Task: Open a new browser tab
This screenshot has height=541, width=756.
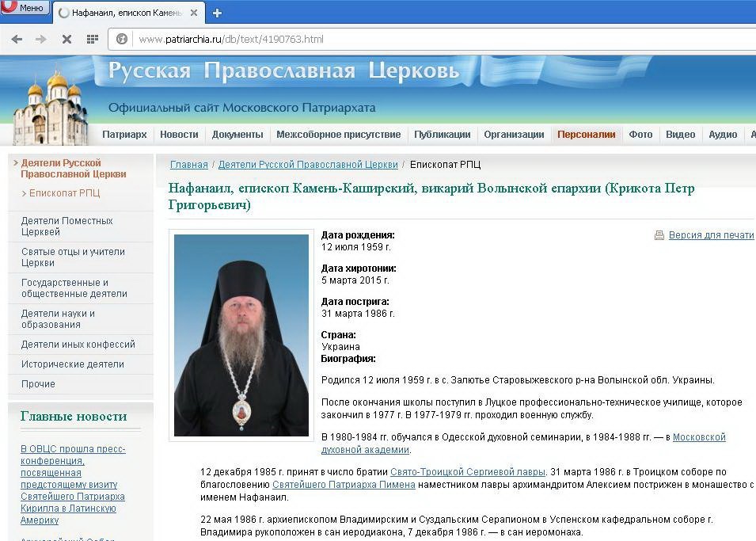Action: pos(217,13)
